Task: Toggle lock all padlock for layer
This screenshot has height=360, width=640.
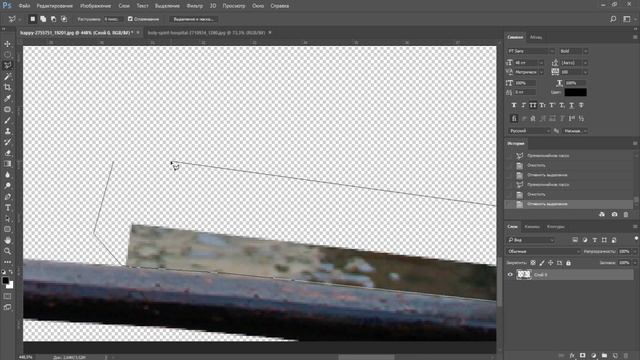Action: coord(568,263)
